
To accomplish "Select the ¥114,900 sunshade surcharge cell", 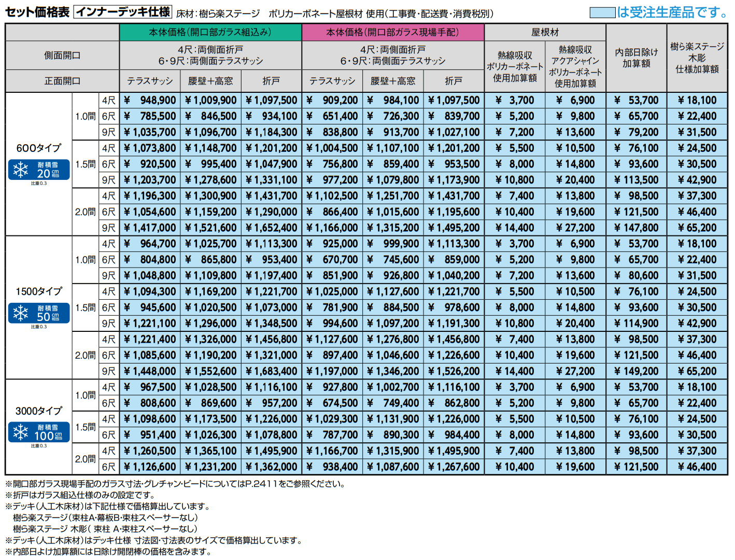I will (x=637, y=324).
